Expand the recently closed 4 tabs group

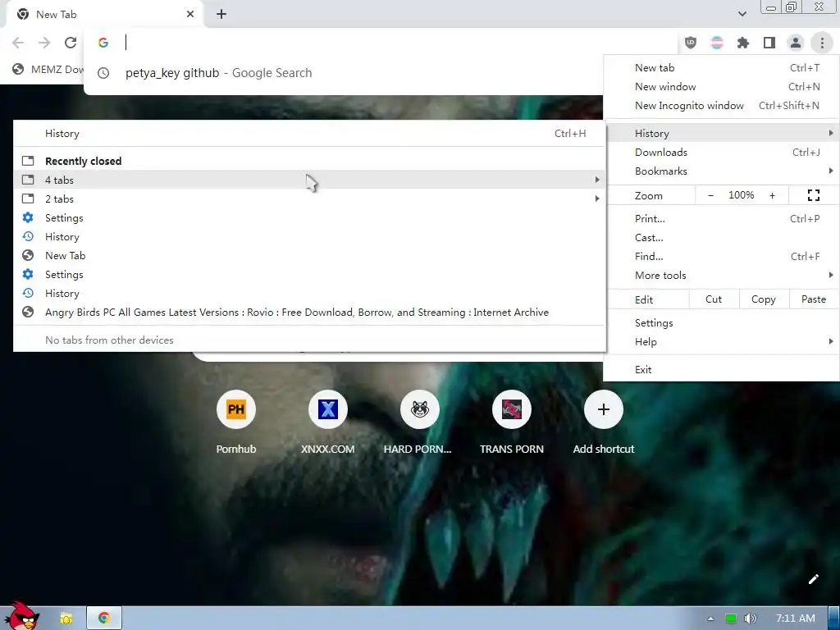click(x=309, y=180)
